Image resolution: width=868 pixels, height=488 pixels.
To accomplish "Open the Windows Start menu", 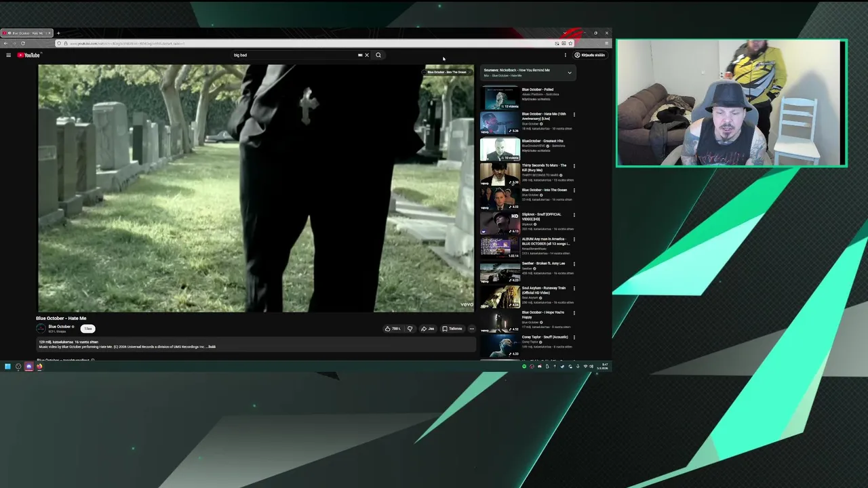I will click(7, 367).
